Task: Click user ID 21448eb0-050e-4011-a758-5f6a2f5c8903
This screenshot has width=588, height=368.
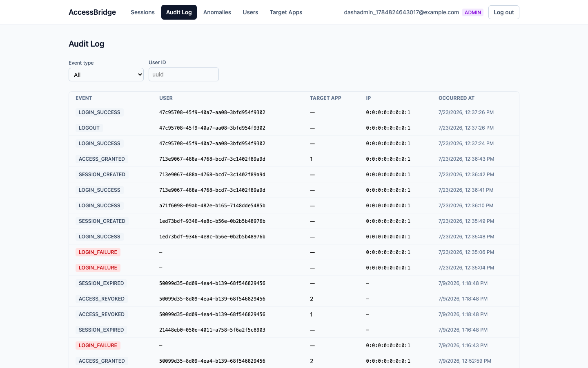Action: [x=212, y=330]
